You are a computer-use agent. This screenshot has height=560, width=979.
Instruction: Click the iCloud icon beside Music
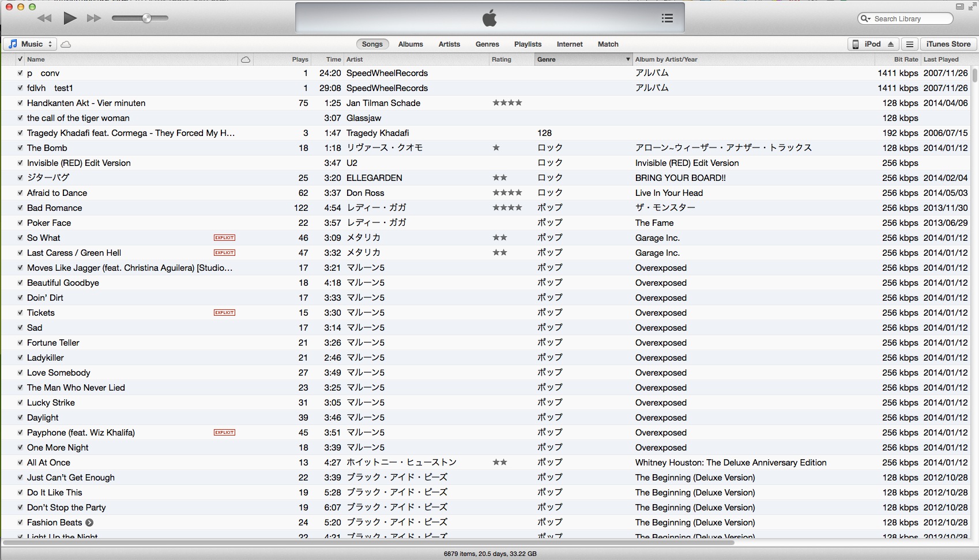(x=66, y=44)
